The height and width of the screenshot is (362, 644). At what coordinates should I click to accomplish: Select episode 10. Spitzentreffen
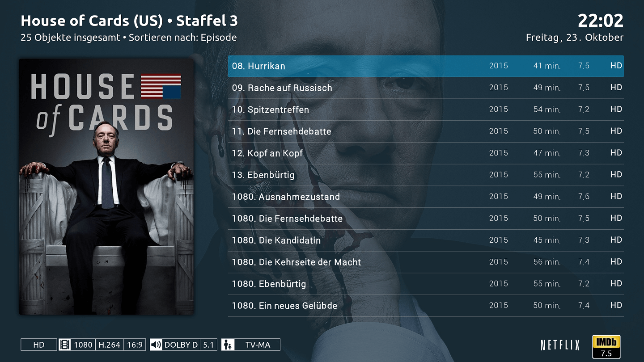pos(426,109)
